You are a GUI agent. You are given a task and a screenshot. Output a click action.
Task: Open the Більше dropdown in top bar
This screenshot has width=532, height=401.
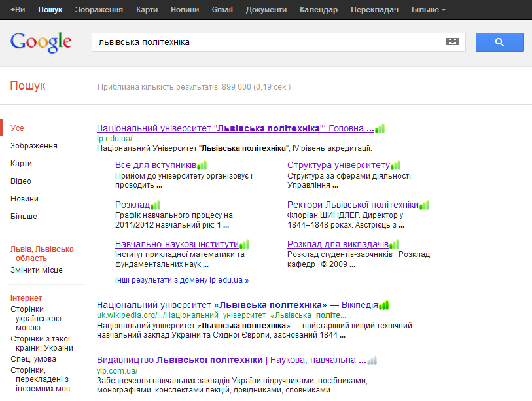coord(428,10)
